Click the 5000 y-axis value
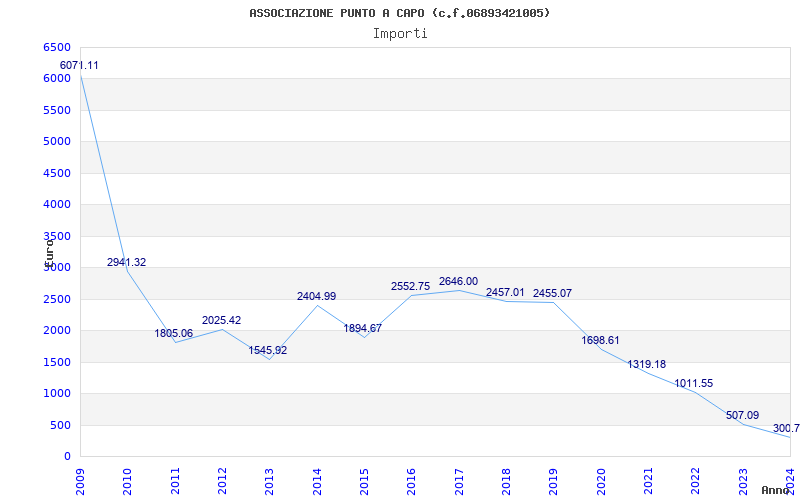This screenshot has width=800, height=500. [57, 141]
